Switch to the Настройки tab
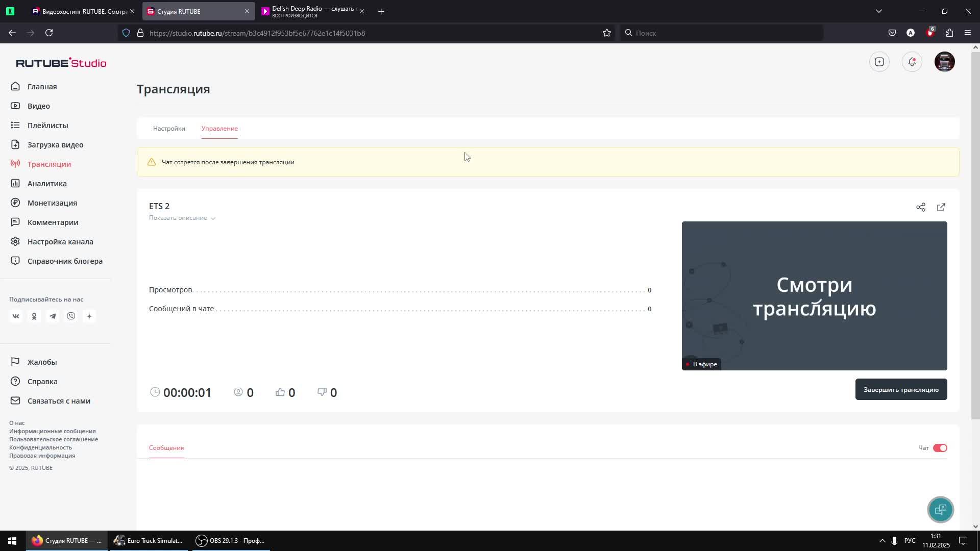Screen dimensions: 980x551 click(x=169, y=129)
